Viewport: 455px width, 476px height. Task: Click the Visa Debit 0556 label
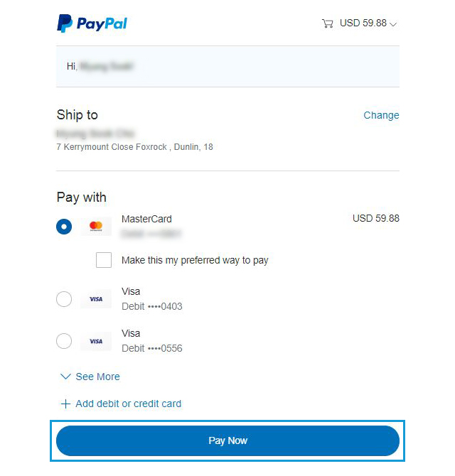(x=152, y=341)
